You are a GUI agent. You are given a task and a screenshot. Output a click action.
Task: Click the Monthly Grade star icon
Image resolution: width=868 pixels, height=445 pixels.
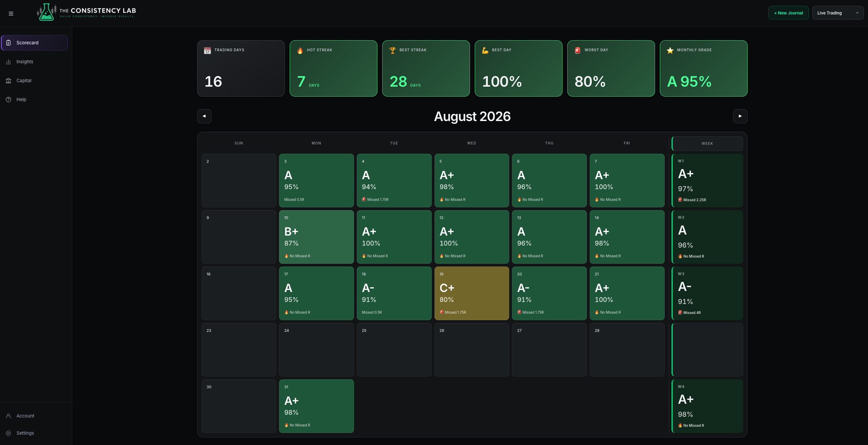tap(670, 51)
